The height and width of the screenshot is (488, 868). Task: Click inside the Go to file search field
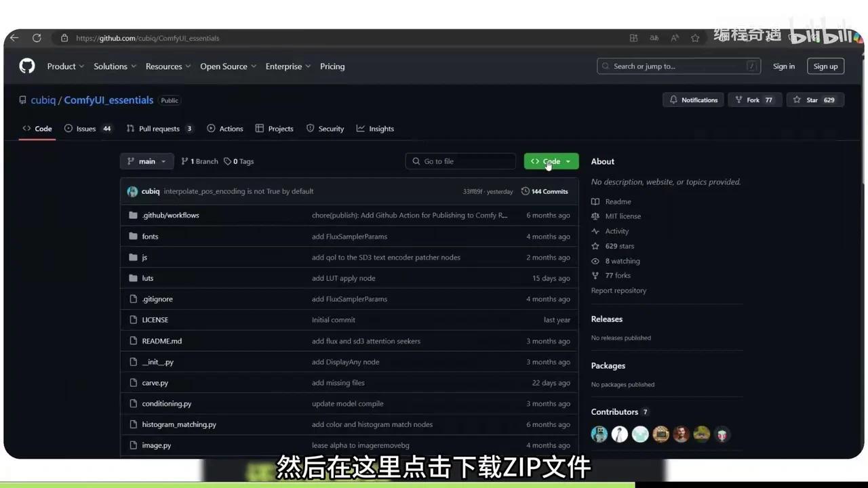(461, 161)
